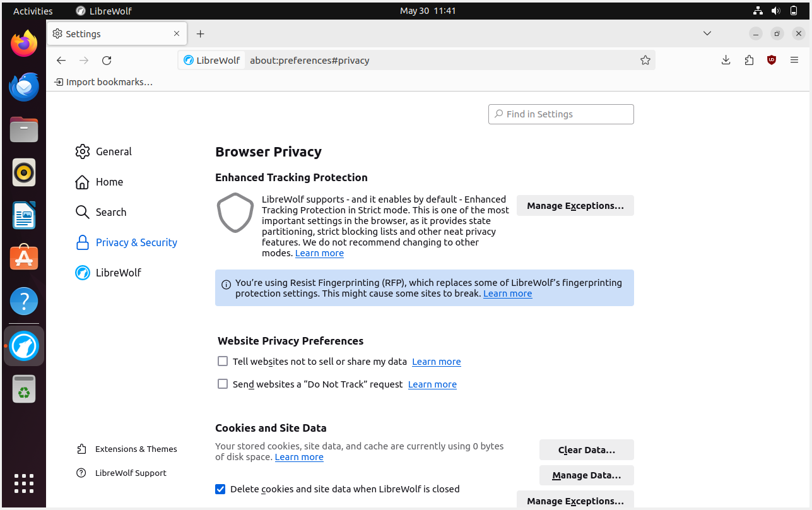Image resolution: width=812 pixels, height=510 pixels.
Task: Bookmark this page using the star icon
Action: [x=645, y=60]
